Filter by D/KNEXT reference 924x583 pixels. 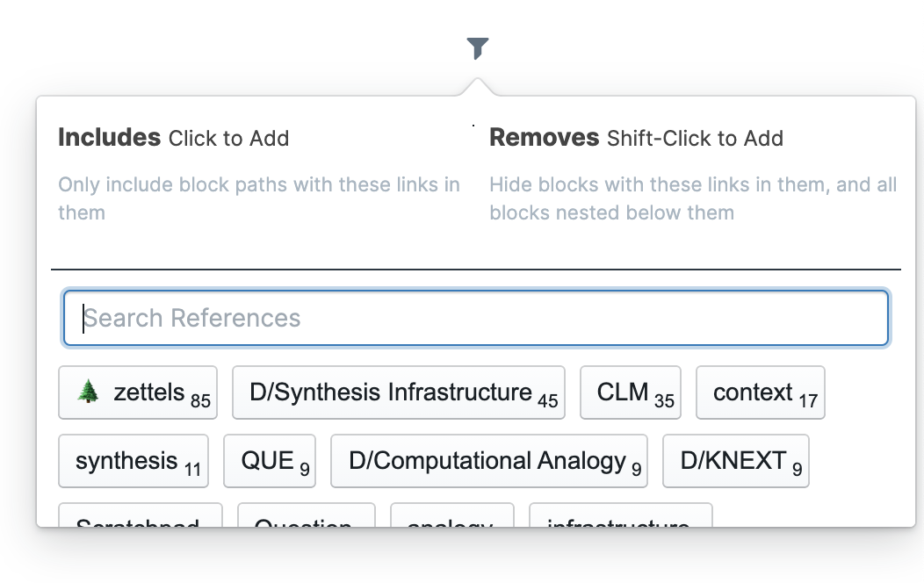coord(735,461)
